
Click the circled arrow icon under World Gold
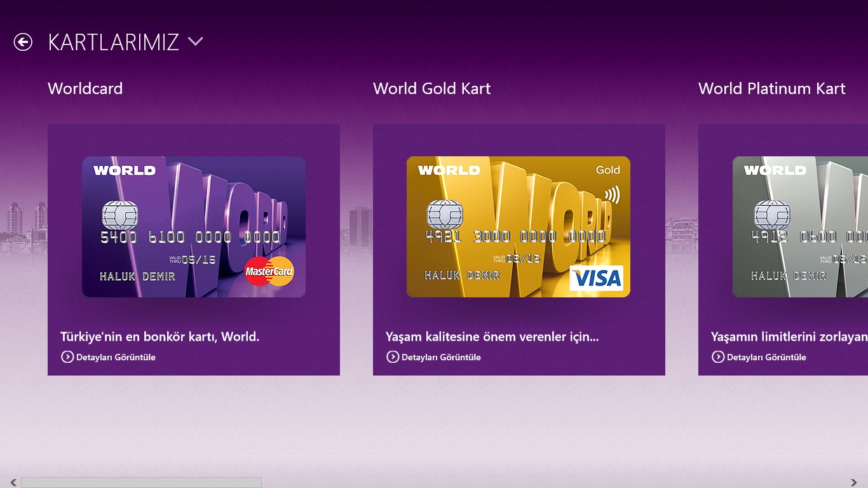(x=393, y=357)
